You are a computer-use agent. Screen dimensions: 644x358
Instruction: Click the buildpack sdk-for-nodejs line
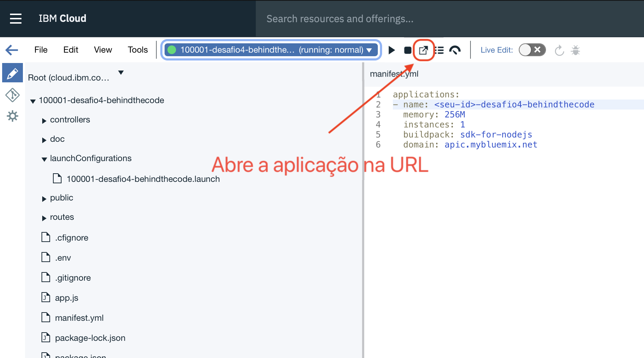(x=468, y=135)
